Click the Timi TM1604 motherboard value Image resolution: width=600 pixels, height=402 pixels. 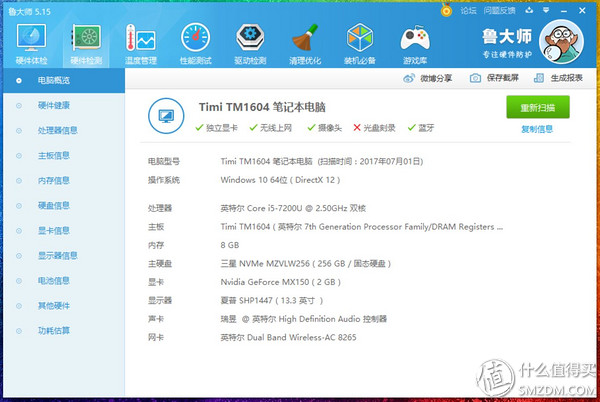click(362, 226)
